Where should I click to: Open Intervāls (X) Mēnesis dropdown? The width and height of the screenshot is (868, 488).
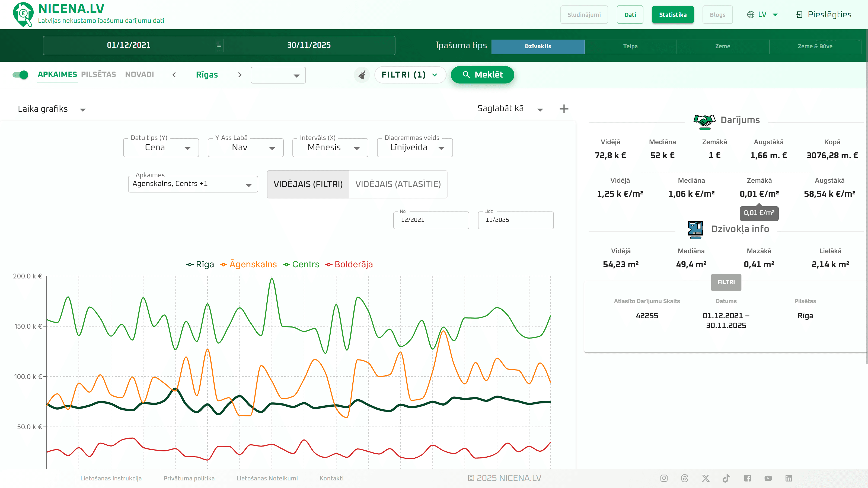tap(330, 147)
